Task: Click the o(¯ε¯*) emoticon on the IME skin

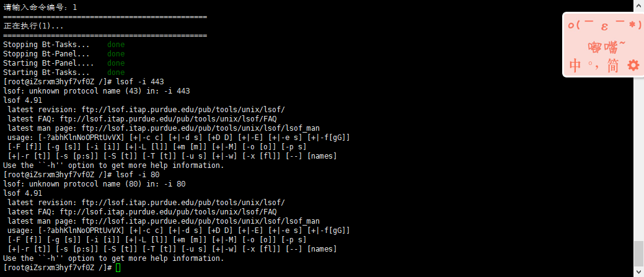Action: point(605,25)
